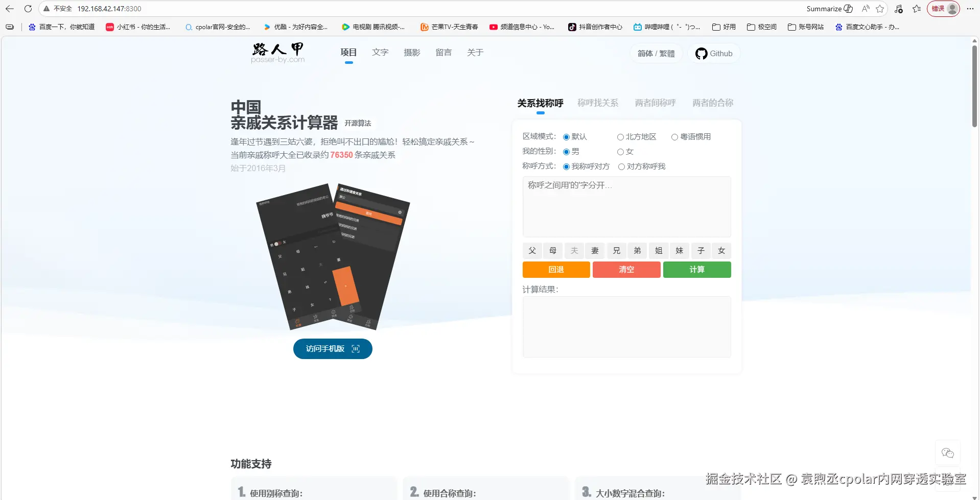Open the 账号网站 bookmark folder

[806, 27]
